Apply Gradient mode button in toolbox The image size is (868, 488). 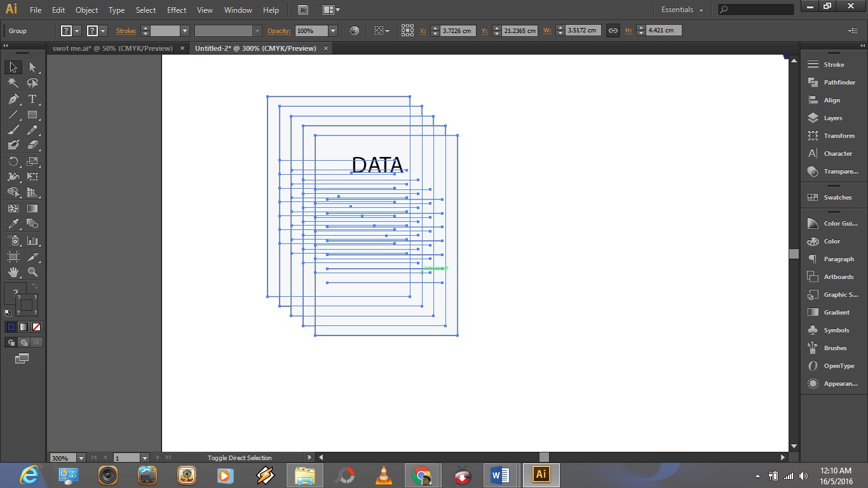[x=24, y=327]
